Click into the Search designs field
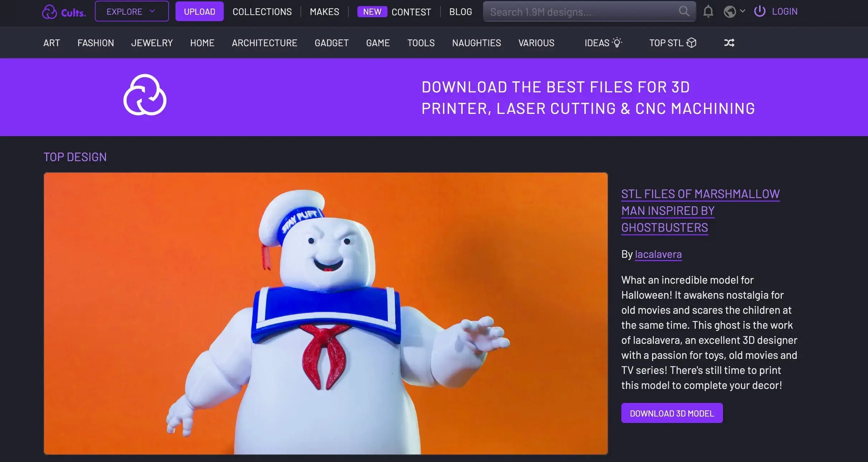 pyautogui.click(x=580, y=12)
